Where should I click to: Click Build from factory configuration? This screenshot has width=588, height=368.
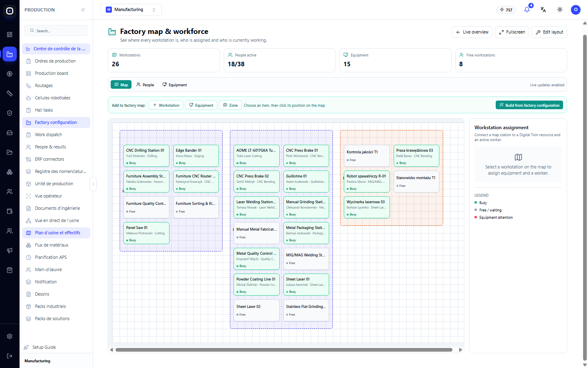[x=529, y=105]
